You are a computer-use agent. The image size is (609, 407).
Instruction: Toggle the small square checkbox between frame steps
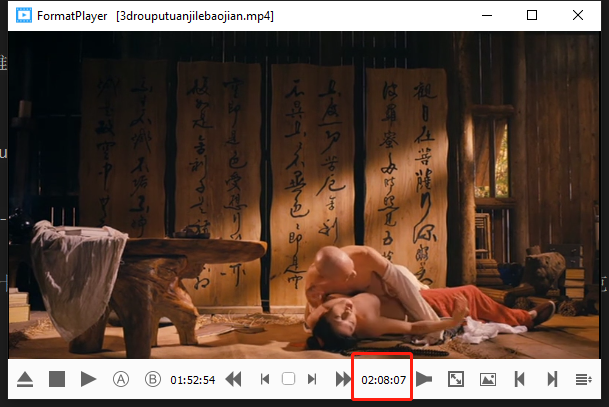[x=288, y=379]
